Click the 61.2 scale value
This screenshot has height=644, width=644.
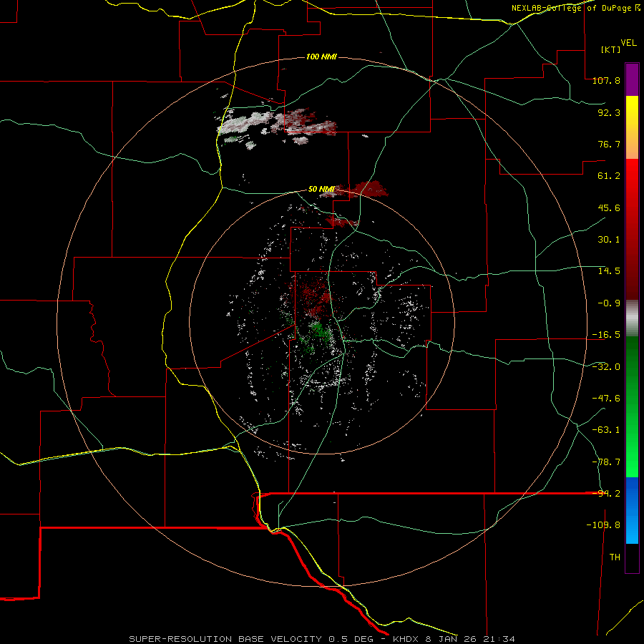tap(609, 176)
